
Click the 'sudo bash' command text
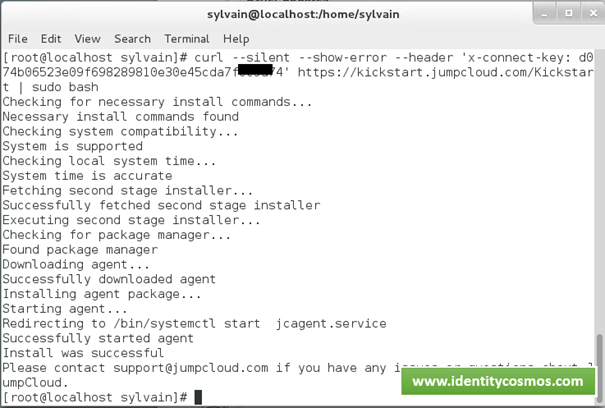(65, 87)
